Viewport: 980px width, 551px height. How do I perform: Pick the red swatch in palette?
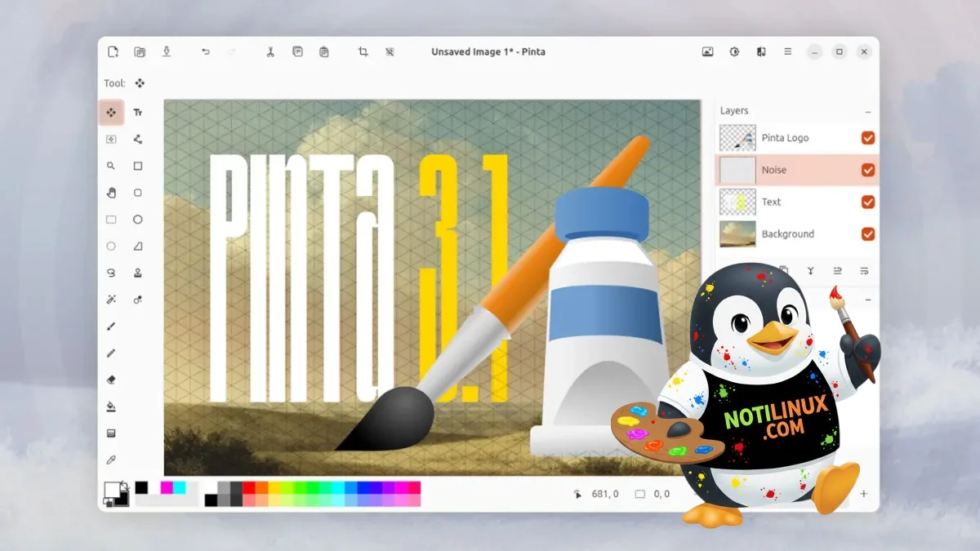261,487
